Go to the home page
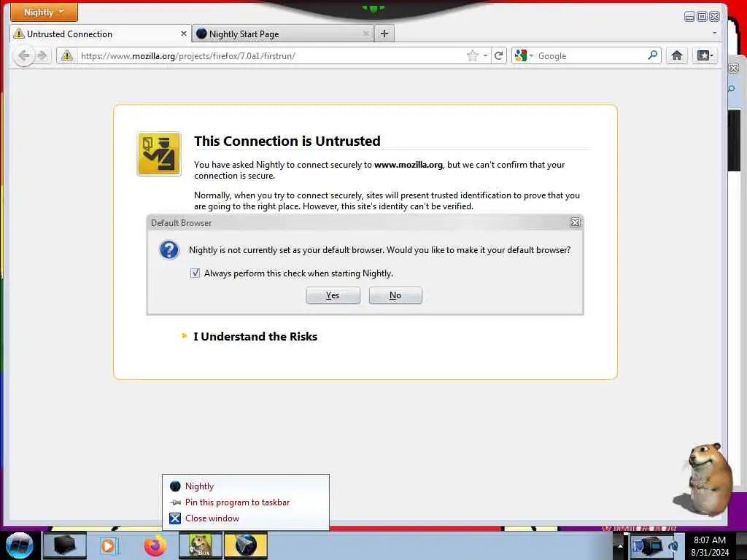The width and height of the screenshot is (747, 560). pyautogui.click(x=676, y=55)
